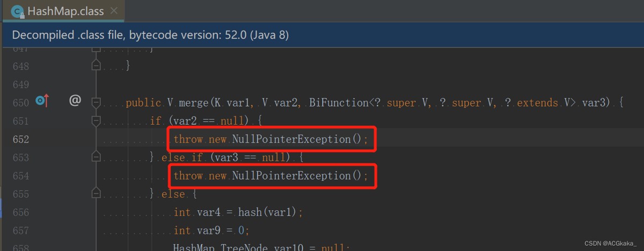Collapse the else block fold marker on line 655
This screenshot has height=251, width=644.
click(96, 193)
